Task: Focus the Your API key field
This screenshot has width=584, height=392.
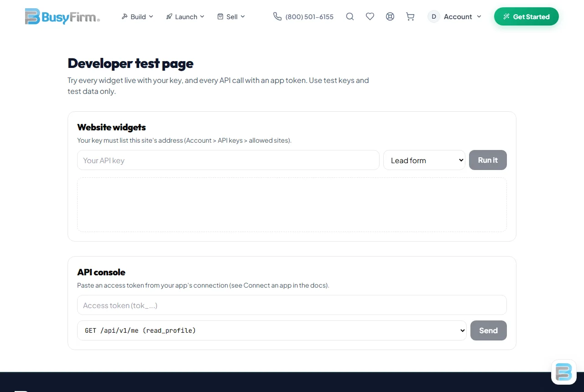Action: point(228,160)
